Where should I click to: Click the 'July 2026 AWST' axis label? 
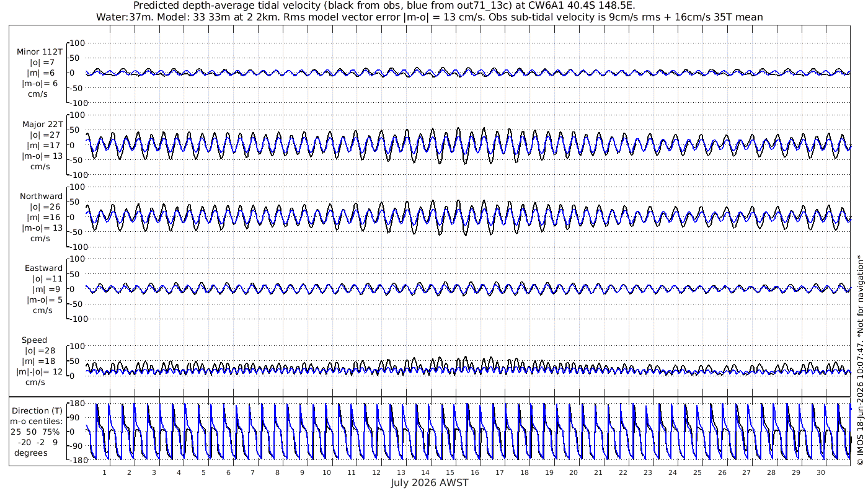point(430,483)
